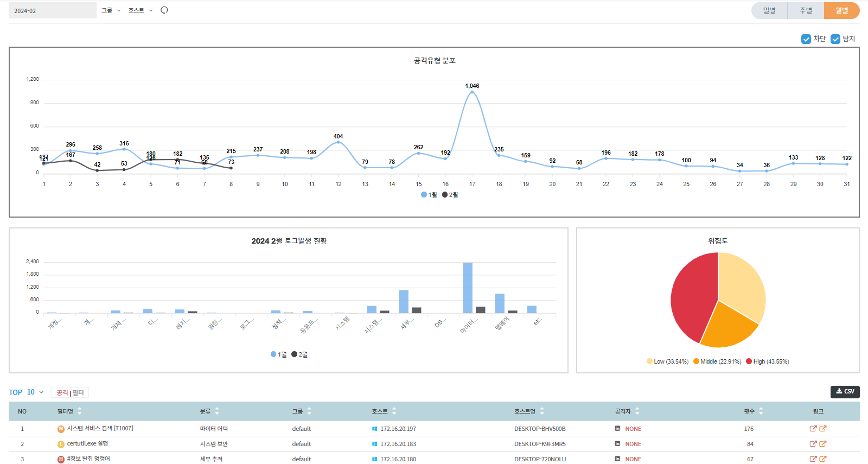Click the M severity badge on 시스템 서비스 검색
868x464 pixels.
[61, 429]
